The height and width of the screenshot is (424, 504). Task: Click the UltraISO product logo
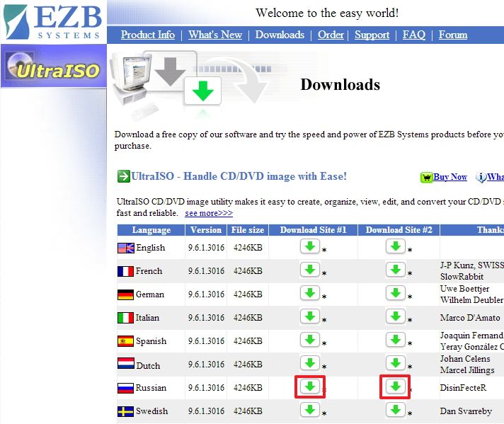click(53, 69)
